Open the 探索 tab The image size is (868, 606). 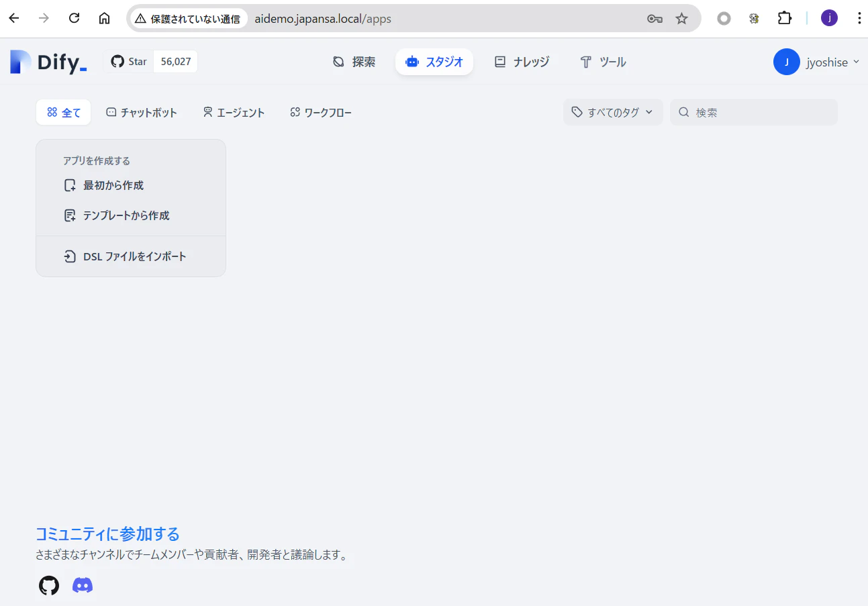point(354,62)
